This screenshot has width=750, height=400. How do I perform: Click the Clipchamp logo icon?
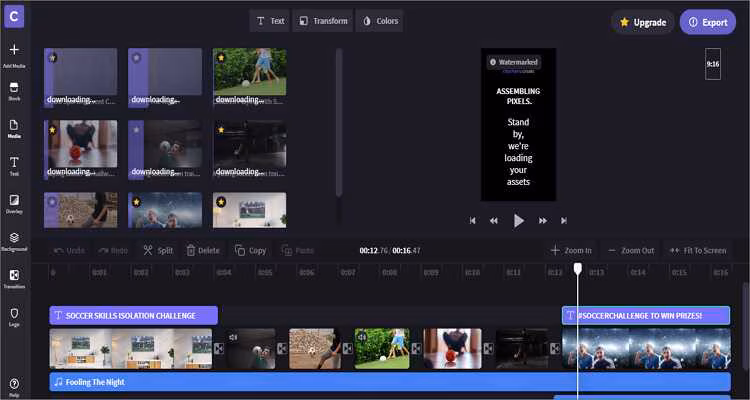[14, 17]
